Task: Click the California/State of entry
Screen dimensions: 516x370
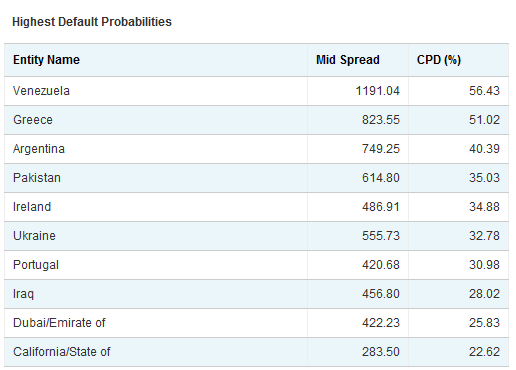Action: [62, 352]
